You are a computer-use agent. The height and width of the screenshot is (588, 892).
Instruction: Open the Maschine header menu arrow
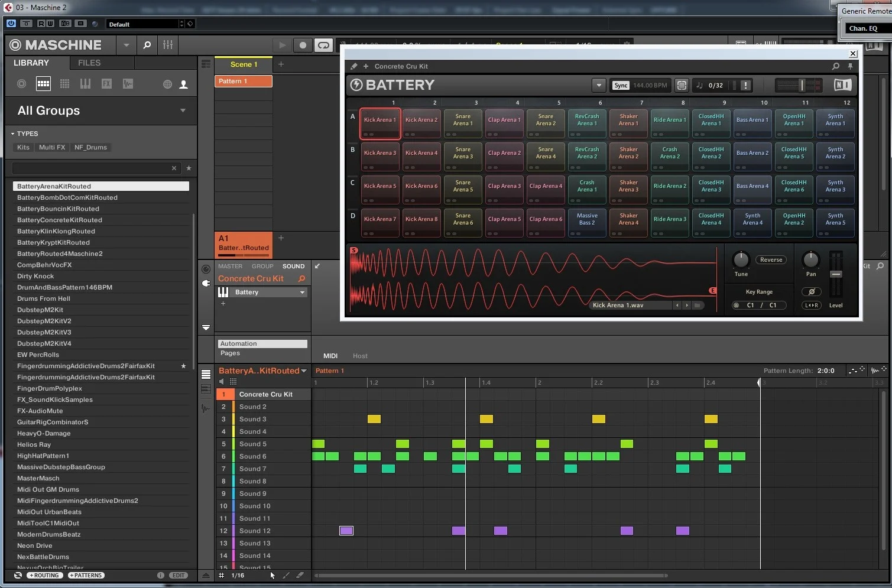126,45
